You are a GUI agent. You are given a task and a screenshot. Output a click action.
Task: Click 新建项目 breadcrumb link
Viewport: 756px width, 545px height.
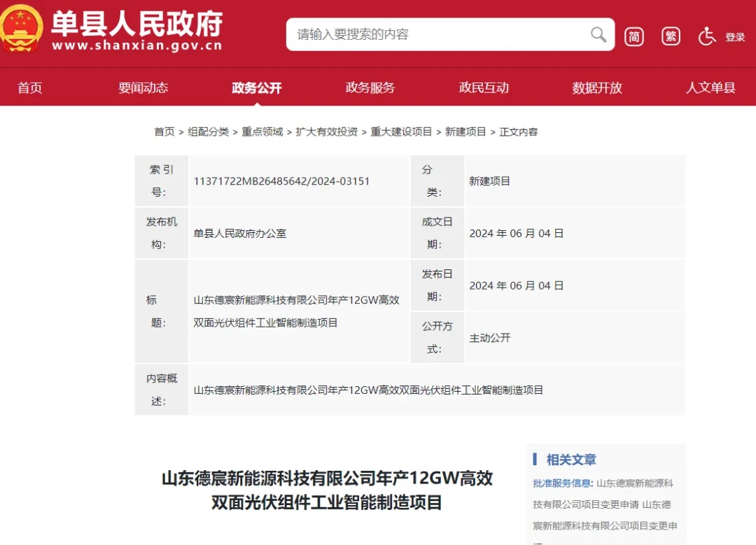(465, 132)
